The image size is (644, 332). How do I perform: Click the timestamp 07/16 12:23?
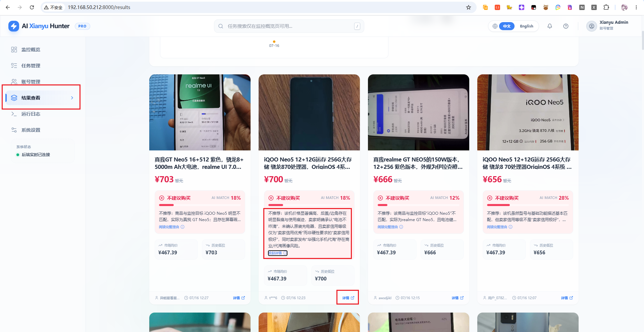pos(296,298)
